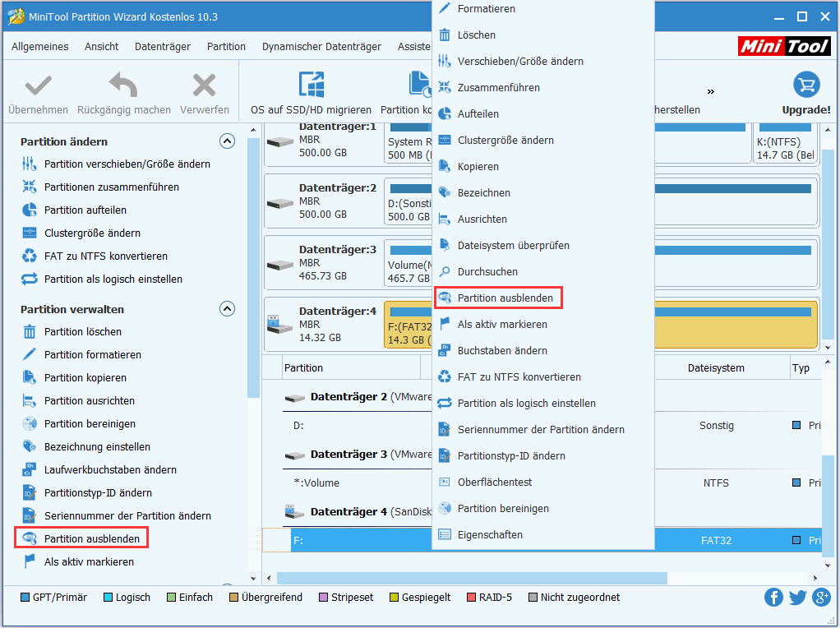Click the sidebar Partition bereinigen icon
This screenshot has height=628, width=840.
pyautogui.click(x=30, y=423)
